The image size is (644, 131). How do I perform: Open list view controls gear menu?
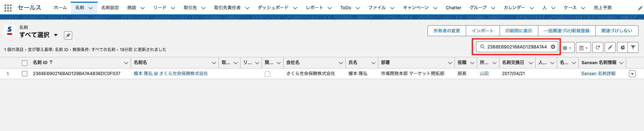567,48
